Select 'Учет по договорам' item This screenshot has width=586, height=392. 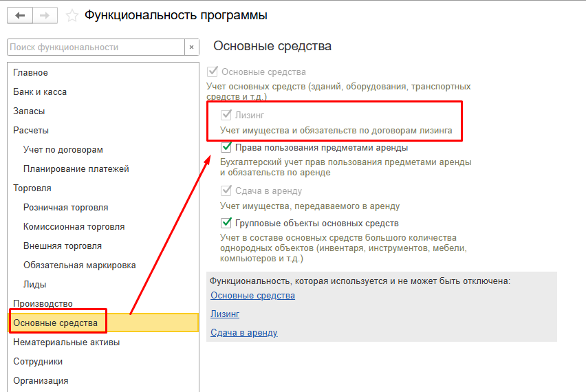coord(103,149)
